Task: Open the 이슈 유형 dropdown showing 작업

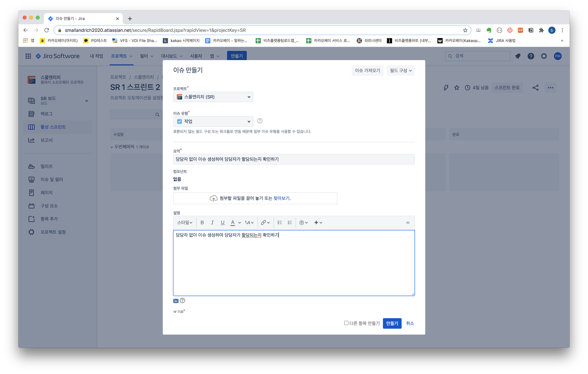Action: pos(213,121)
